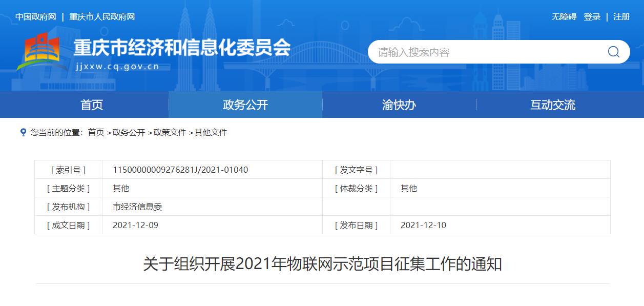Image resolution: width=644 pixels, height=306 pixels.
Task: Click the notice title about 物联网示范项目
Action: 322,264
